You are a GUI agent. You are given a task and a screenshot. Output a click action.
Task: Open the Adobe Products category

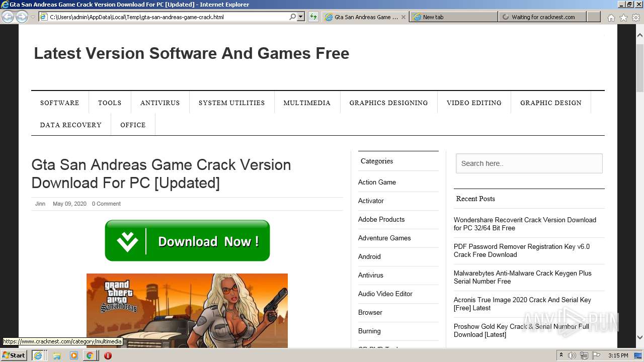tap(381, 219)
